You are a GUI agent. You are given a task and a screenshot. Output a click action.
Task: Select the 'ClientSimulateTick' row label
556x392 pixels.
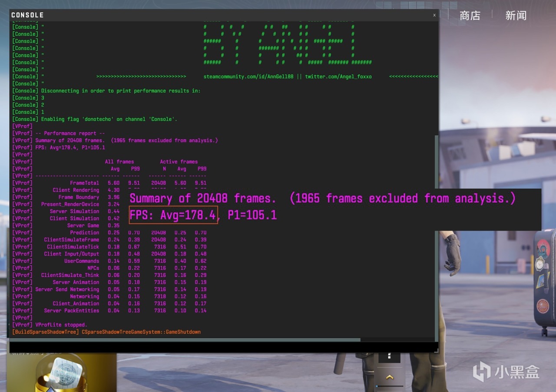[x=73, y=247]
